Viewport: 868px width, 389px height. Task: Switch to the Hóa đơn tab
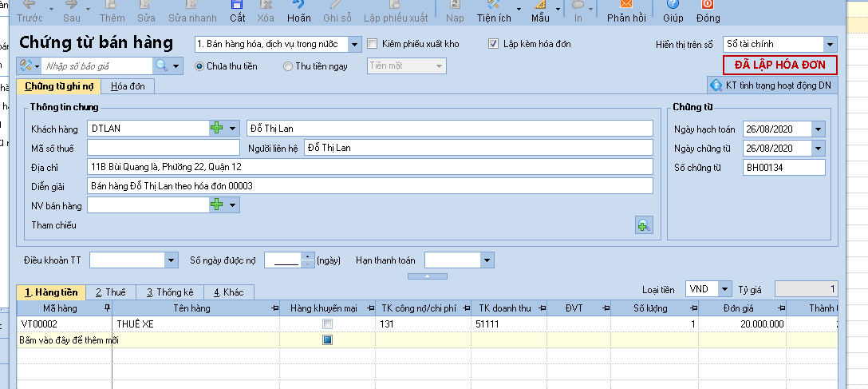pos(128,86)
